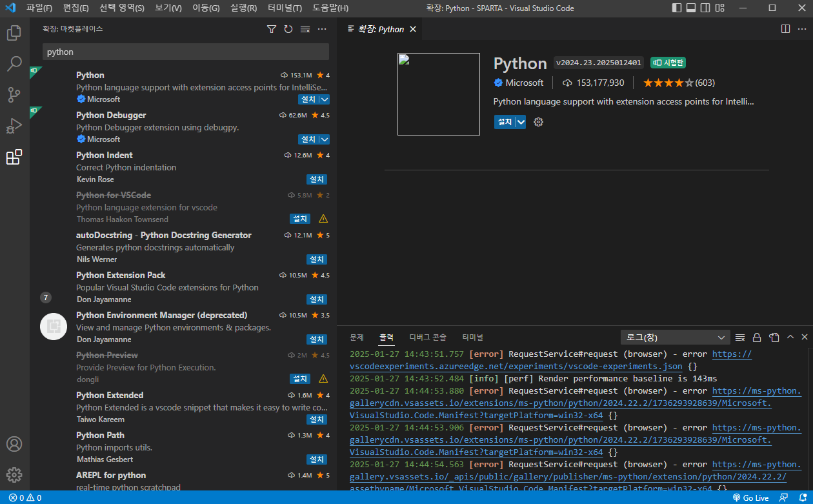
Task: Filter extensions with the funnel icon
Action: coord(272,29)
